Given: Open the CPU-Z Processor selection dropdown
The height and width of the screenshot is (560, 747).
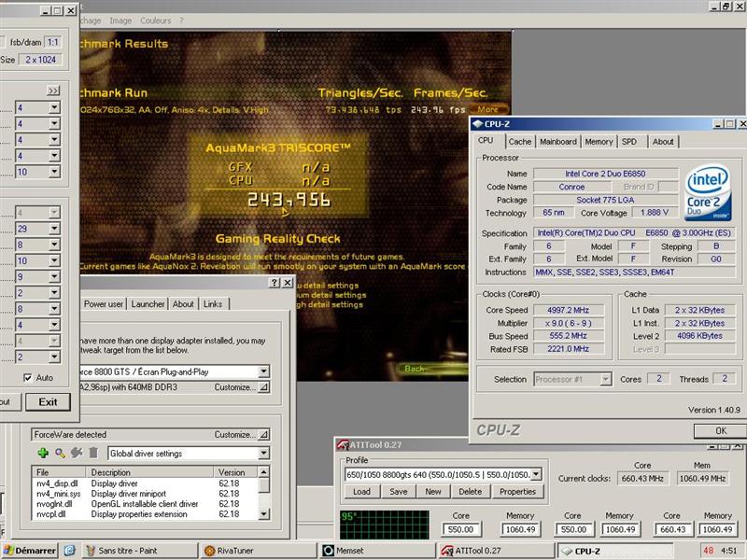Looking at the screenshot, I should [605, 380].
